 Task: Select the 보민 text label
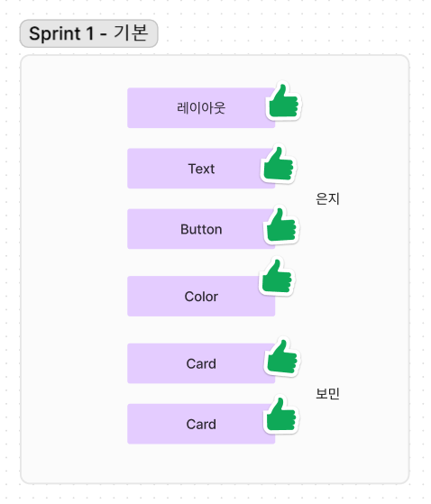pos(327,393)
